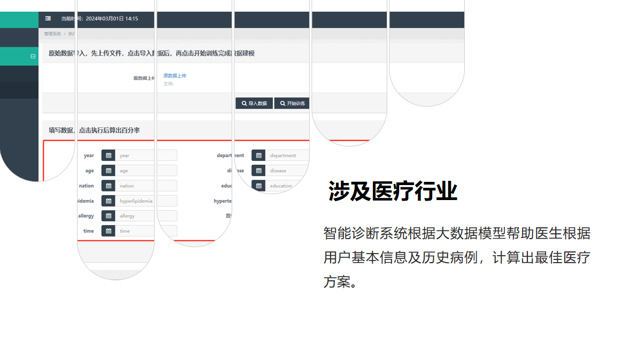Click the calendar icon beside time field
The width and height of the screenshot is (644, 360).
pyautogui.click(x=109, y=231)
